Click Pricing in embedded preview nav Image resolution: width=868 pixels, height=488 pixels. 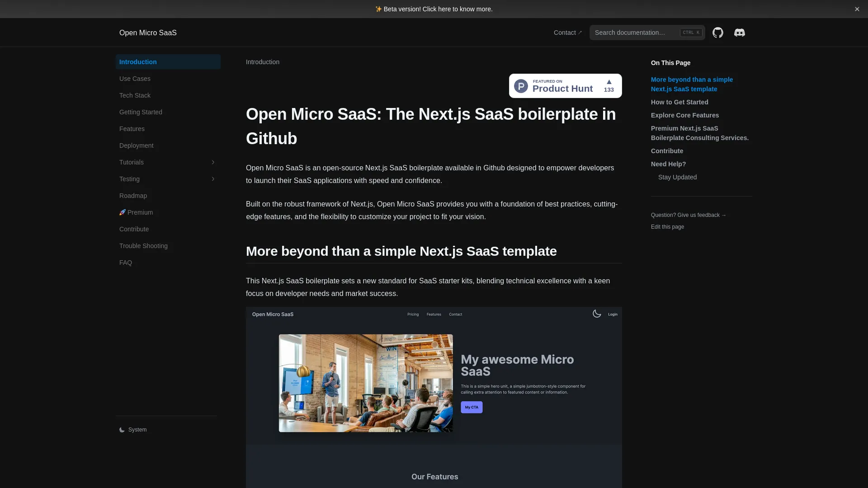[413, 314]
